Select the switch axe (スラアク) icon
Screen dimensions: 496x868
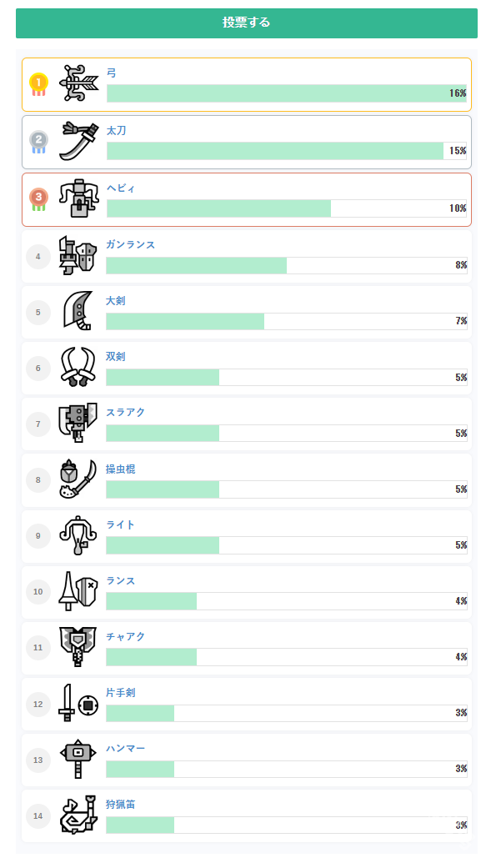[78, 424]
